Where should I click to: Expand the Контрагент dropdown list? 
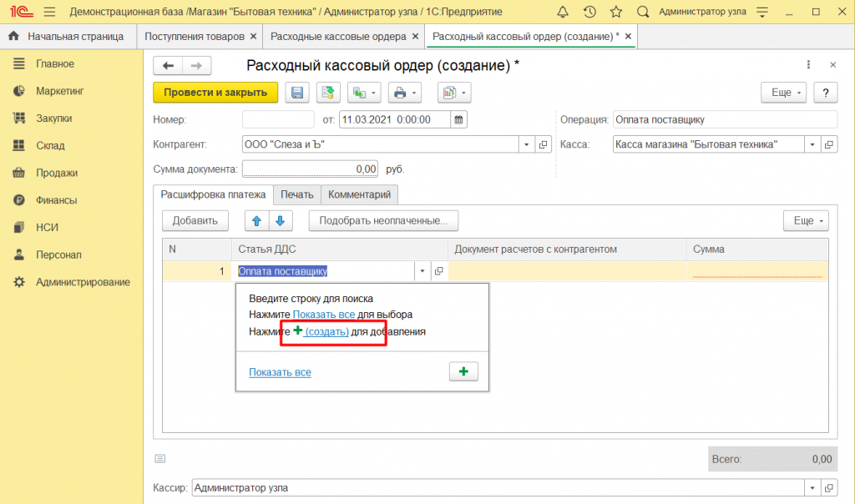[x=526, y=144]
